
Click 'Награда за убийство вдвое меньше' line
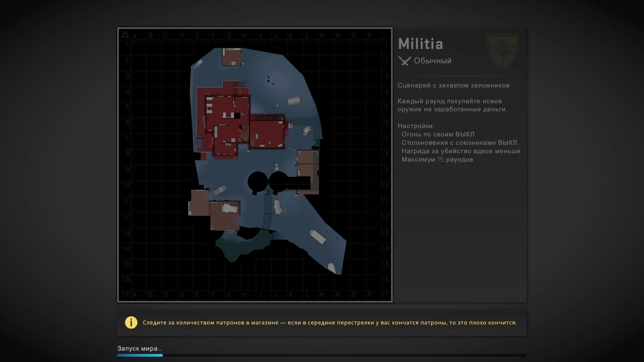point(461,151)
